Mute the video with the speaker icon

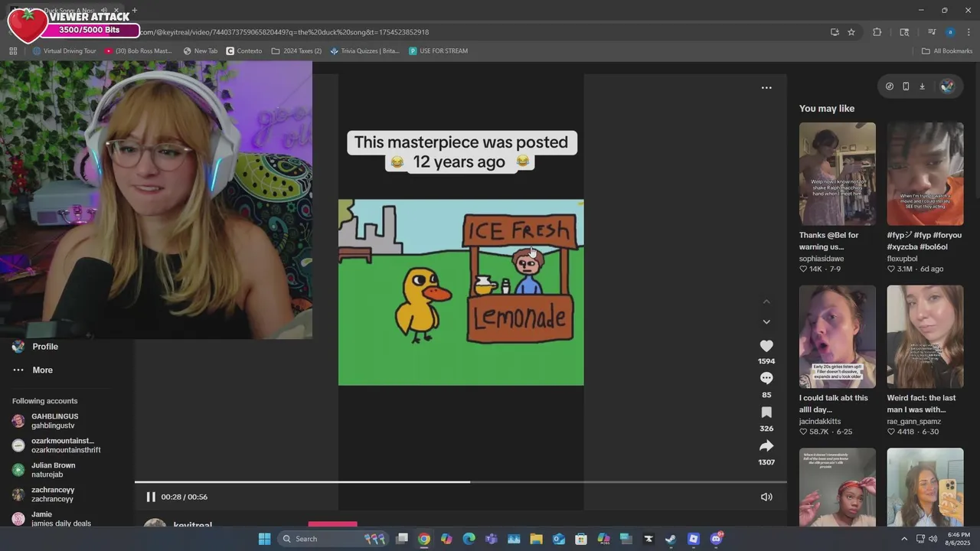point(766,497)
